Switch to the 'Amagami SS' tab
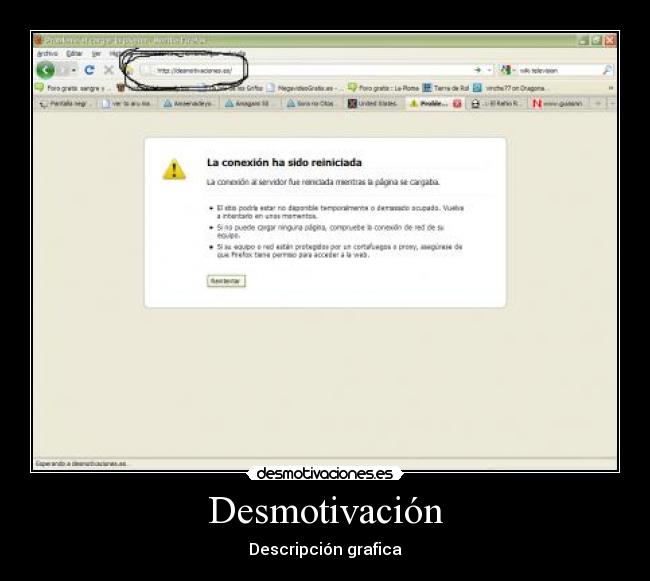The width and height of the screenshot is (650, 581). click(x=249, y=103)
